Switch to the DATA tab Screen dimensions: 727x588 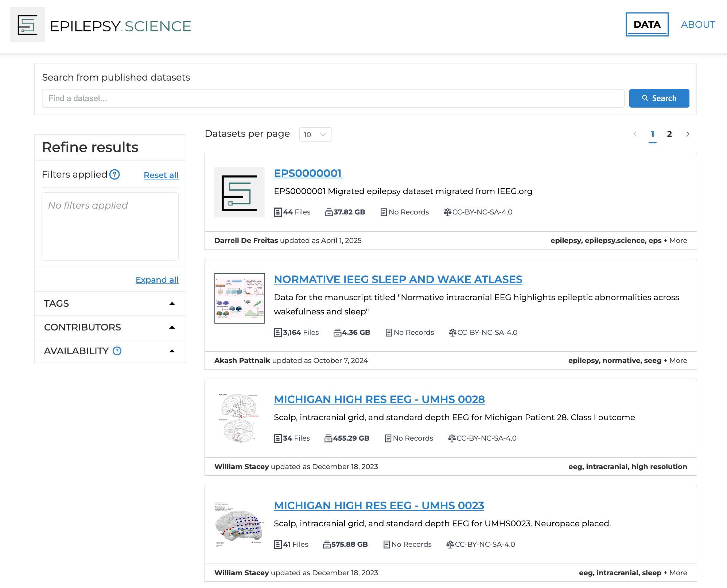(647, 24)
